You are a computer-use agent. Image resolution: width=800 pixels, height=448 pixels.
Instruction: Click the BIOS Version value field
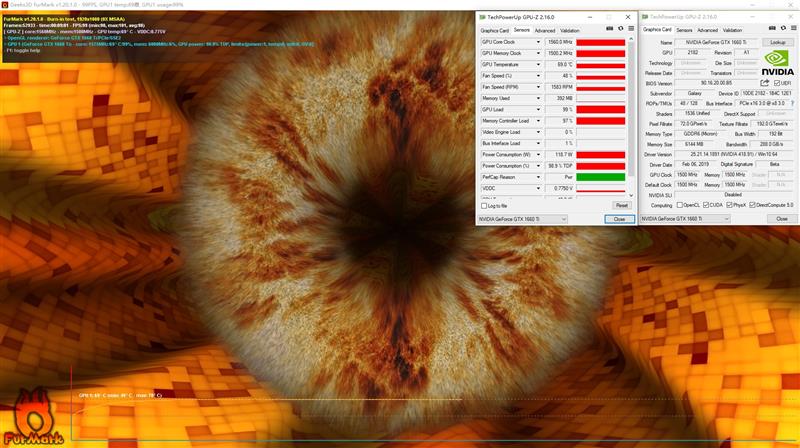pyautogui.click(x=716, y=83)
